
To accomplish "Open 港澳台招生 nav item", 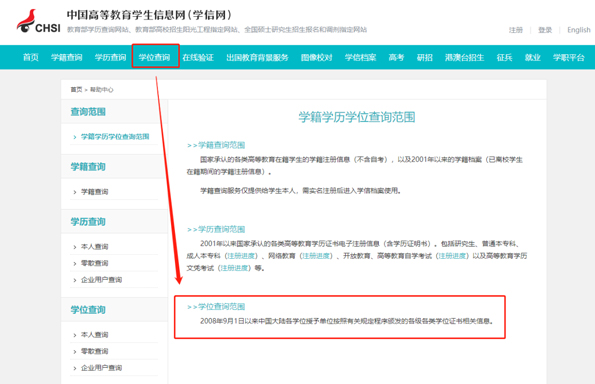I will coord(464,57).
